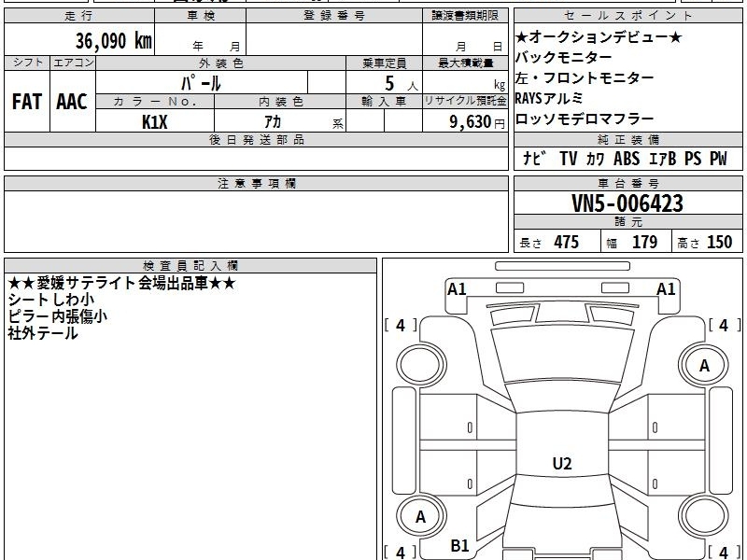Click the 輸入車 header cell
Viewport: 747px width, 560px height.
(x=385, y=102)
